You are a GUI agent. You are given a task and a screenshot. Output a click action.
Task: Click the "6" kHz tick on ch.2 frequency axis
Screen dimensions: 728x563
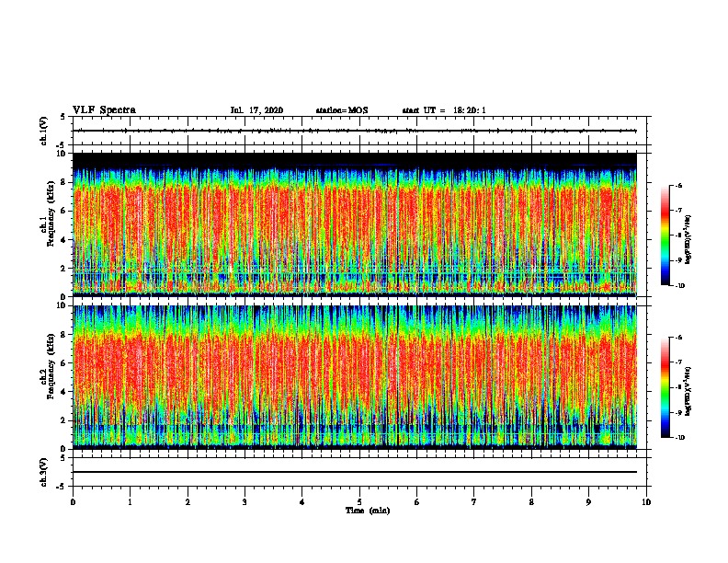(63, 363)
